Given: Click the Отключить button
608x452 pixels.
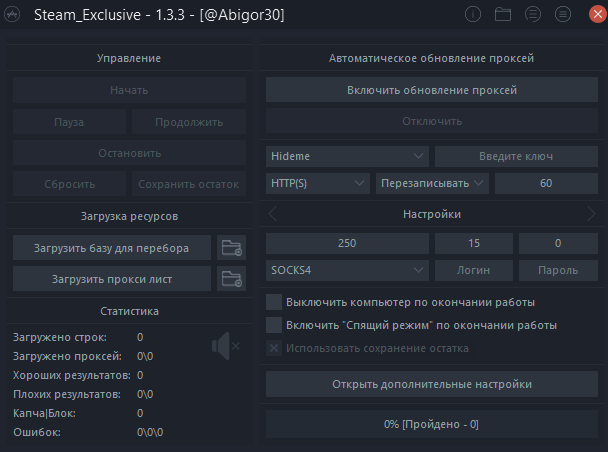Looking at the screenshot, I should [432, 121].
